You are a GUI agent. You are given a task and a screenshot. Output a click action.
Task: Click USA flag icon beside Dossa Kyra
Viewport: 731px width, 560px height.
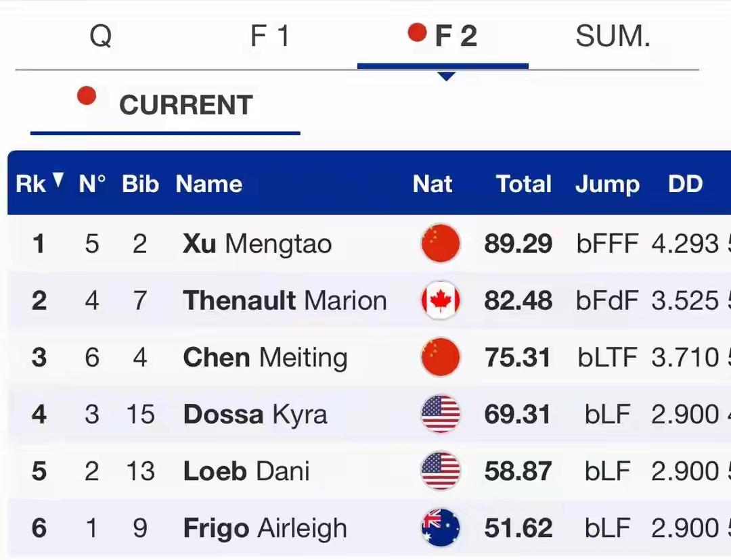pos(441,414)
